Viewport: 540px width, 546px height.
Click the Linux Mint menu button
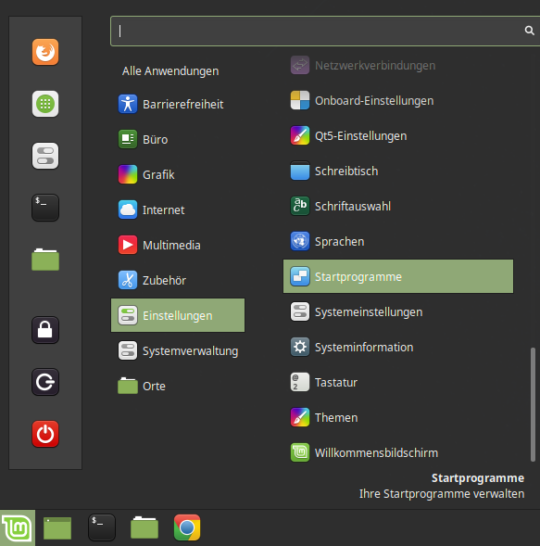(x=17, y=528)
